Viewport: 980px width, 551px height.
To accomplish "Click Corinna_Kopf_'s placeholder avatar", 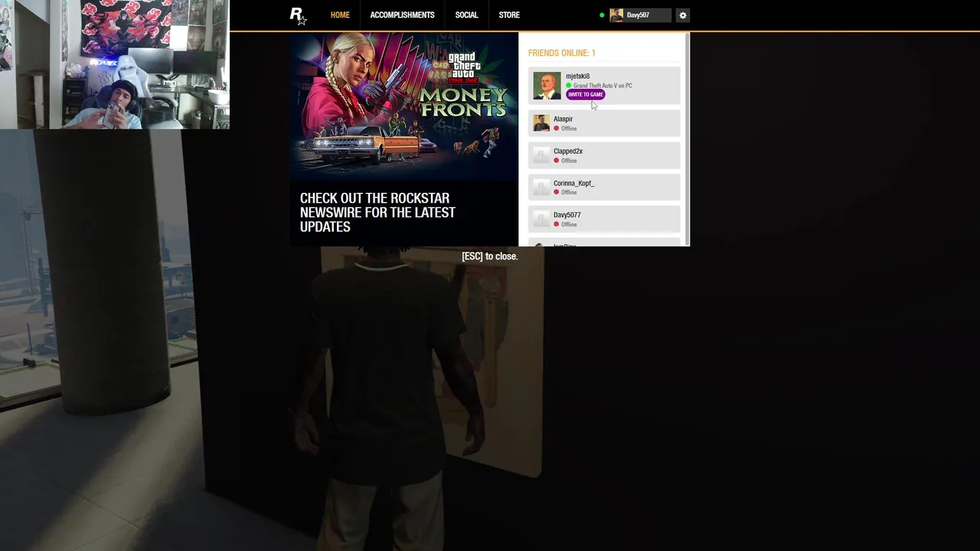I will coord(541,187).
